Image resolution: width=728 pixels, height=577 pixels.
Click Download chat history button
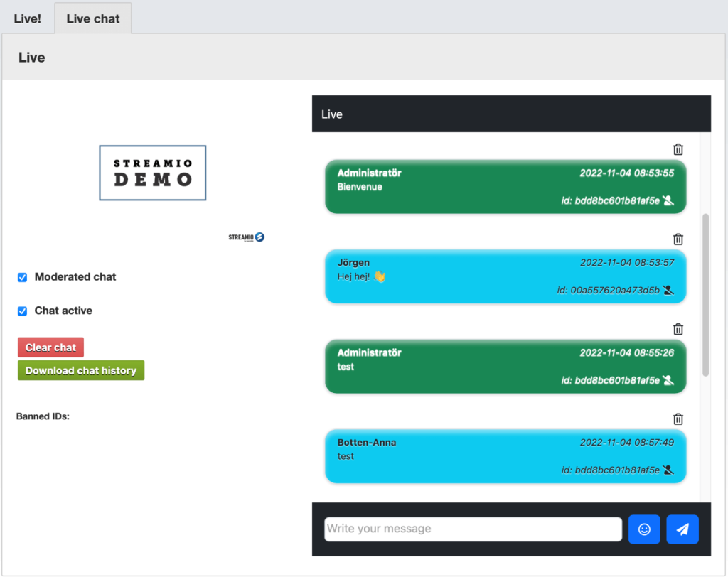(x=81, y=370)
